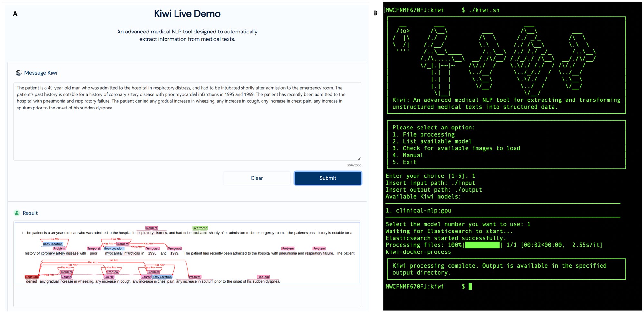Image resolution: width=644 pixels, height=313 pixels.
Task: Click '3. Check for available images to load'
Action: click(456, 148)
